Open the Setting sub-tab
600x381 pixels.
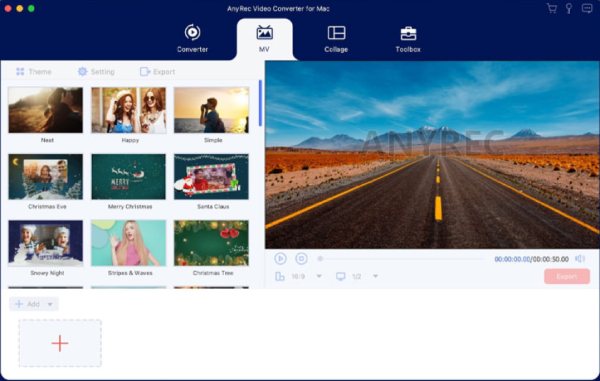pos(96,72)
